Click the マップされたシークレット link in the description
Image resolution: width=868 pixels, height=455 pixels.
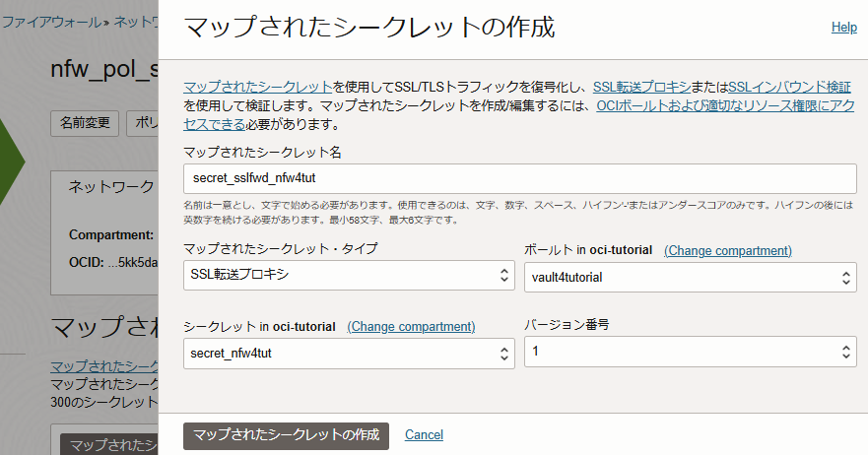point(257,88)
